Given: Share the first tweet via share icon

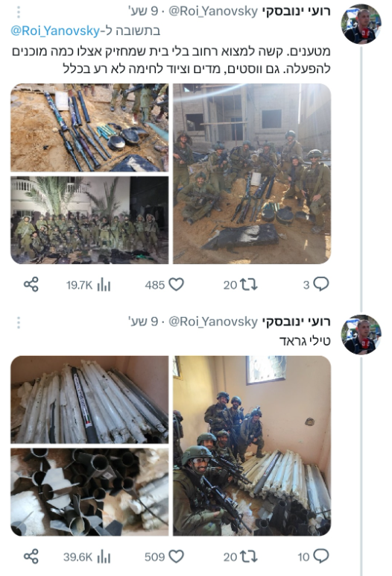Looking at the screenshot, I should click(x=31, y=285).
